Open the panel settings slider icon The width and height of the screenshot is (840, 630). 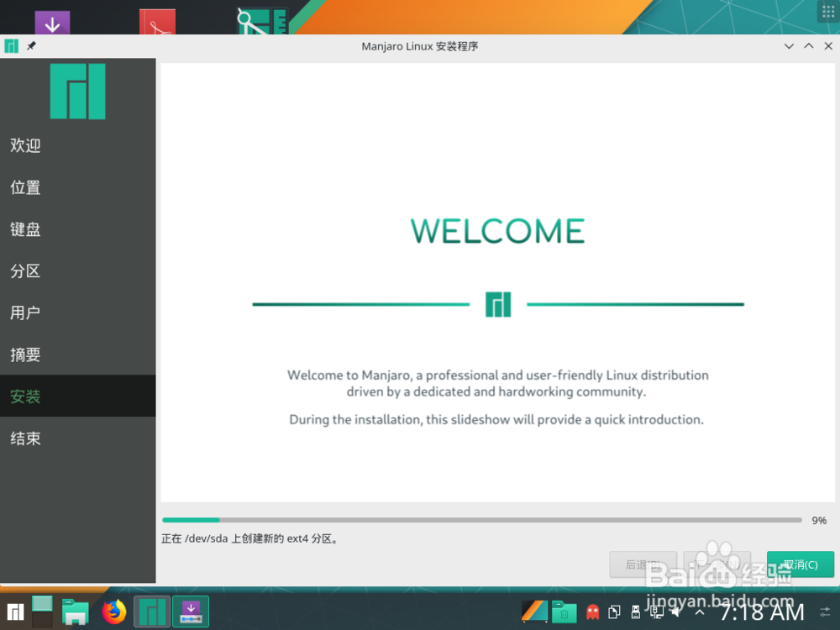tap(825, 612)
